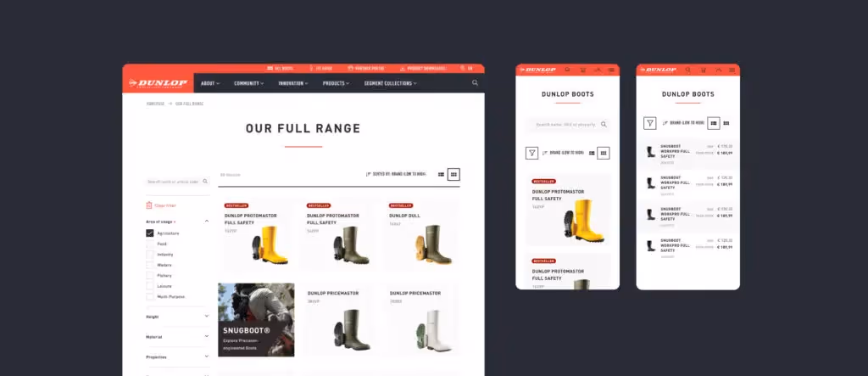The height and width of the screenshot is (376, 868).
Task: Open the Partner Portal top bar link
Action: (x=366, y=68)
